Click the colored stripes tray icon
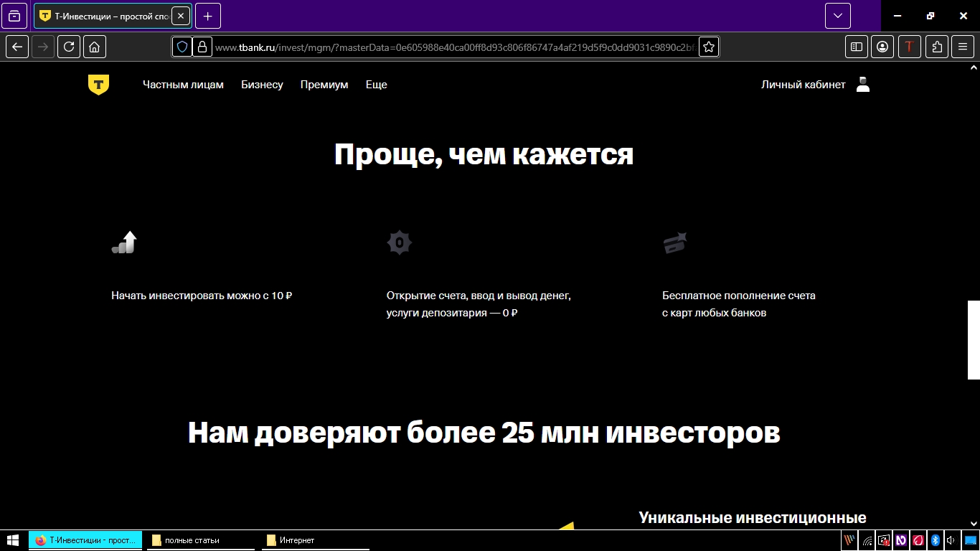This screenshot has width=980, height=551. (850, 540)
